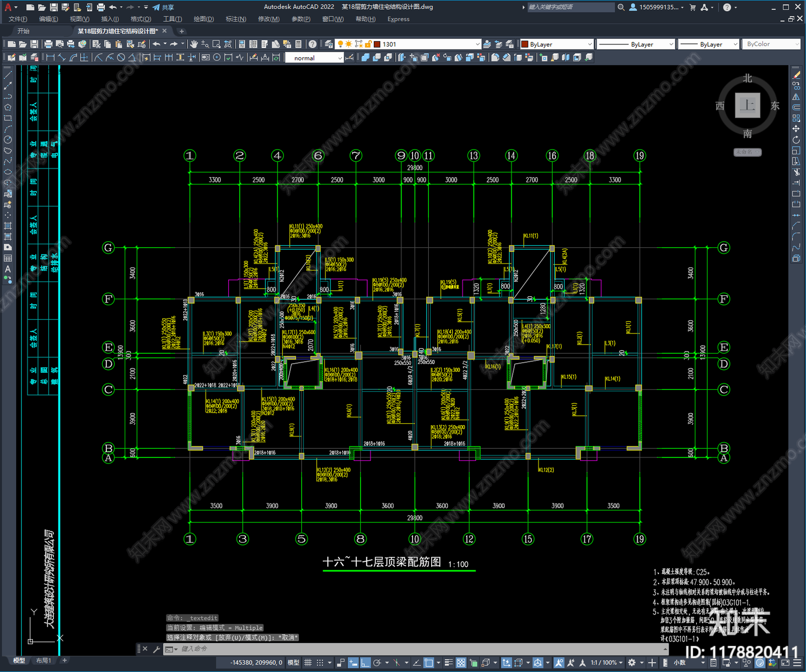Screen dimensions: 806x672
Task: Toggle polar tracking in the status bar
Action: [377, 662]
